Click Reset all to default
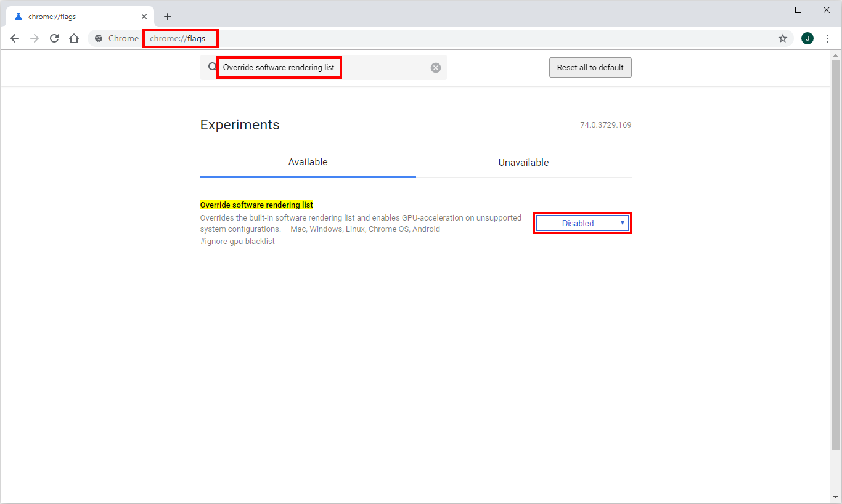The image size is (842, 504). pos(591,68)
